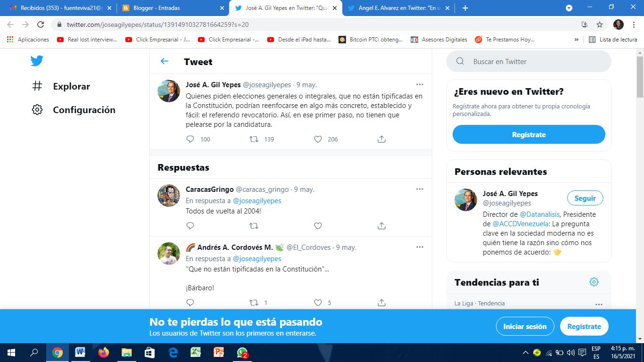Open Windows Start menu
This screenshot has height=362, width=644.
pos(11,353)
